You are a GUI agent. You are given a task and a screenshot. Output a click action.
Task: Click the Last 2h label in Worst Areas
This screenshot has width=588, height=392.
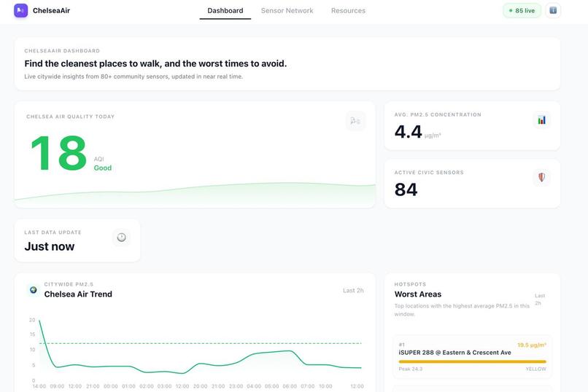(x=540, y=299)
